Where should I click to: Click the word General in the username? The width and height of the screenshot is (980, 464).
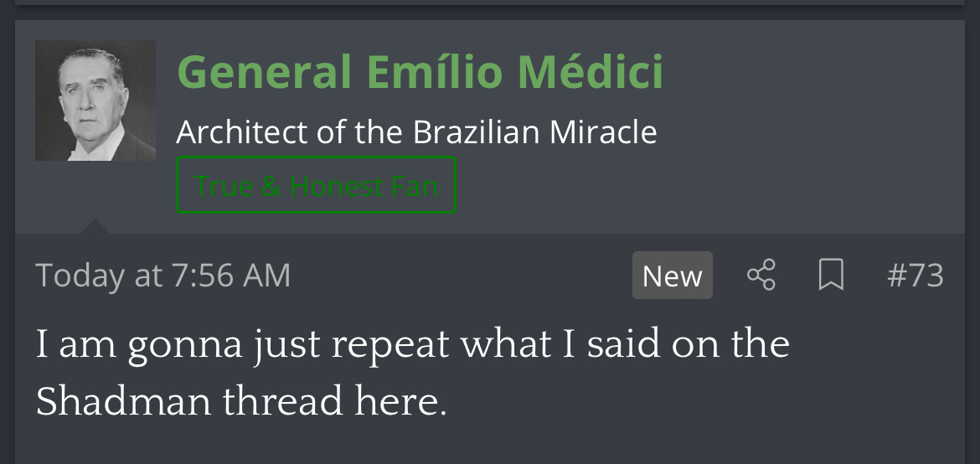(x=264, y=72)
